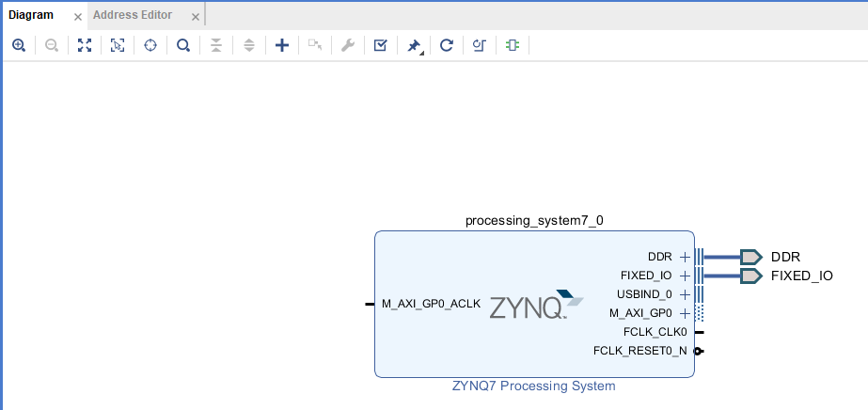The width and height of the screenshot is (868, 410).
Task: Click the Expand All icon
Action: pos(249,45)
